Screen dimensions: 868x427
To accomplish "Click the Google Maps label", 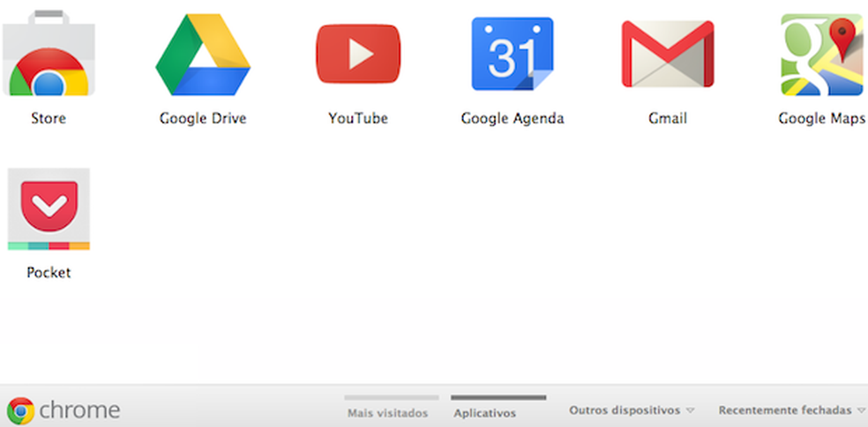I will (822, 118).
